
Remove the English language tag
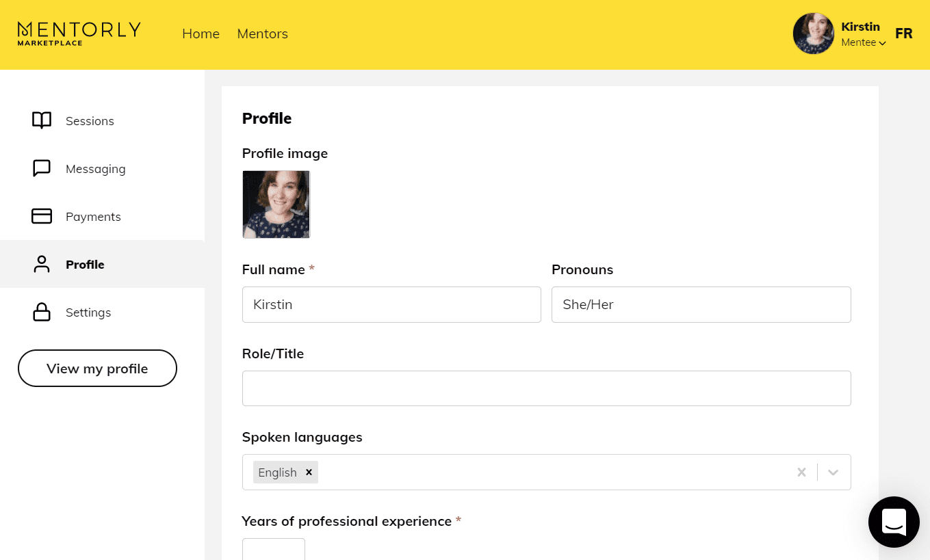coord(309,472)
